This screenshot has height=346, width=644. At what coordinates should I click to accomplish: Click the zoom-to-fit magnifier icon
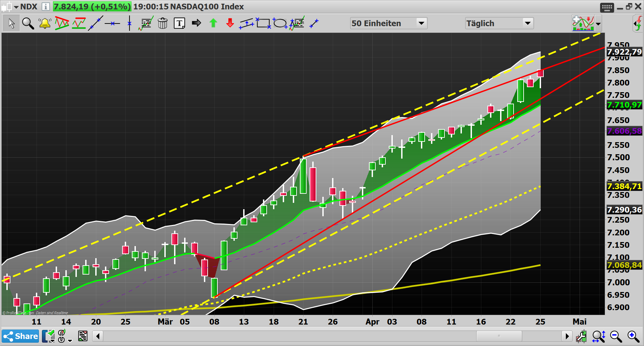point(599,336)
